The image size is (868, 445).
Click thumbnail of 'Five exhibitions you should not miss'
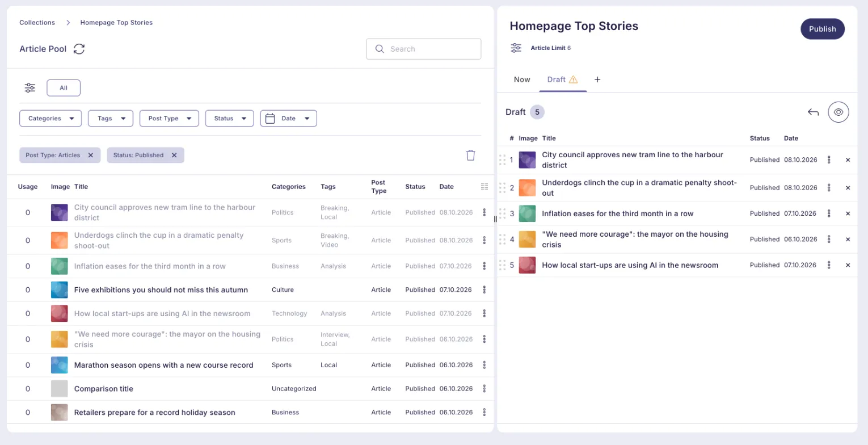point(60,289)
